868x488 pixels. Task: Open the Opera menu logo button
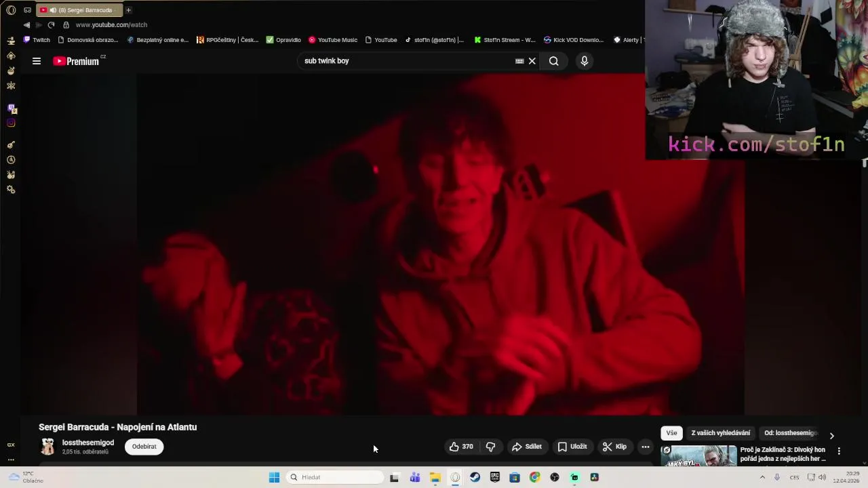[x=11, y=10]
